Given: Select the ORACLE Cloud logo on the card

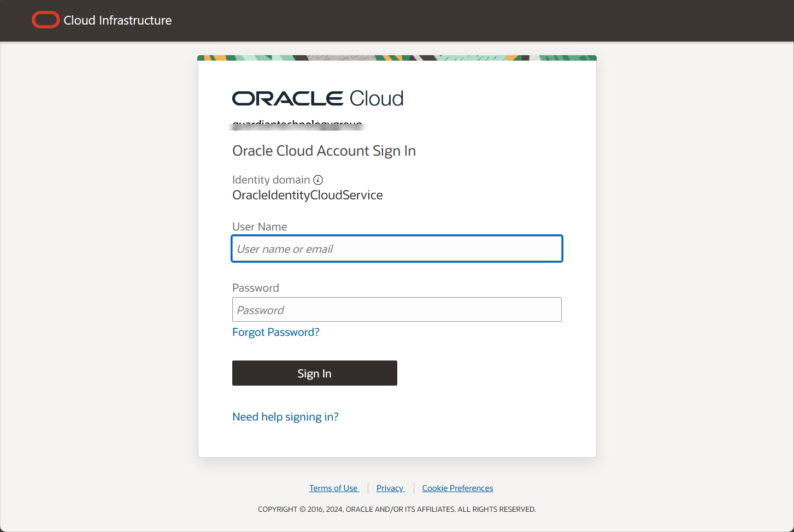Looking at the screenshot, I should (x=317, y=98).
